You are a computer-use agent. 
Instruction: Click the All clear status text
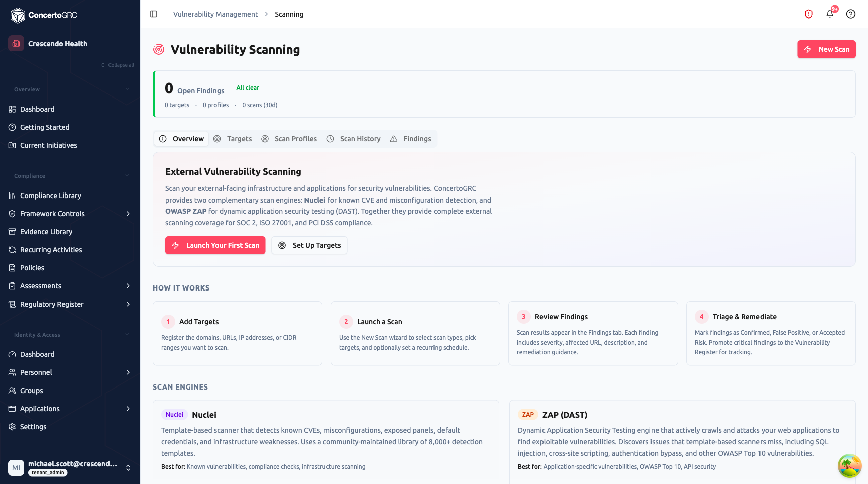coord(248,88)
